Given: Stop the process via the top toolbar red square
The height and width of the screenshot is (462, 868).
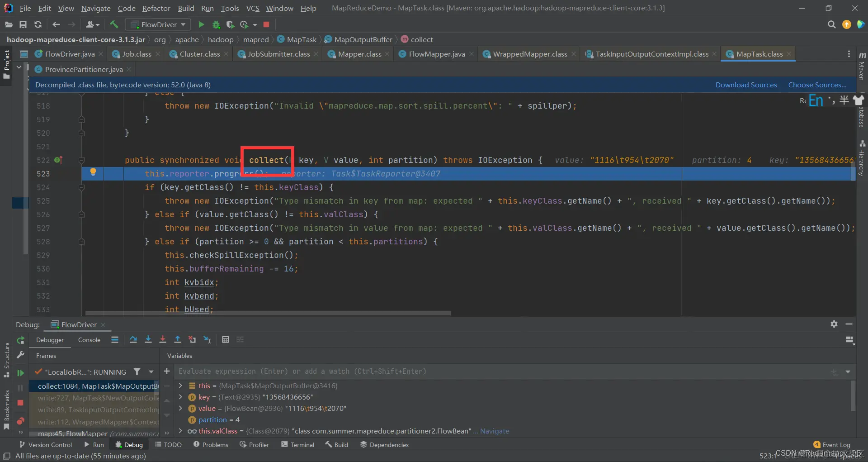Looking at the screenshot, I should point(266,24).
